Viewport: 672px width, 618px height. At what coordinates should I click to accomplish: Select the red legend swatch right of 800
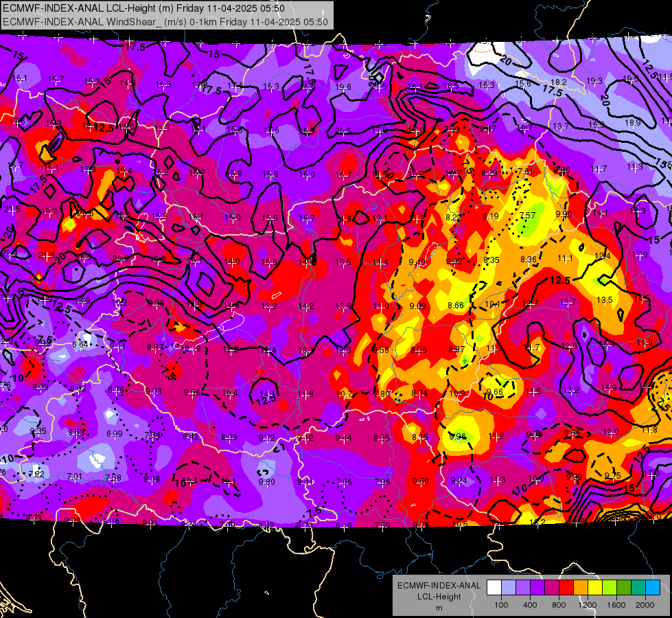[x=566, y=588]
